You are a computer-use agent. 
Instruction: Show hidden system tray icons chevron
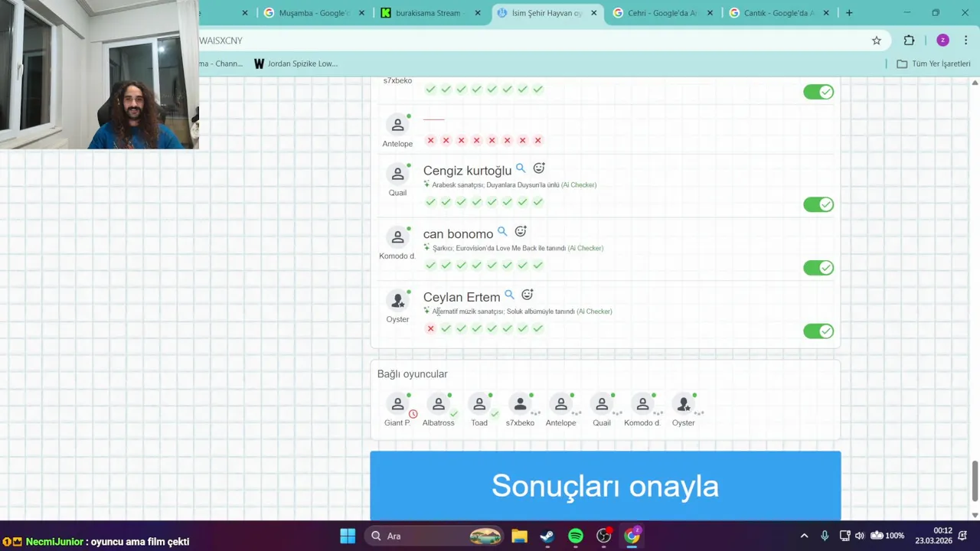click(804, 536)
